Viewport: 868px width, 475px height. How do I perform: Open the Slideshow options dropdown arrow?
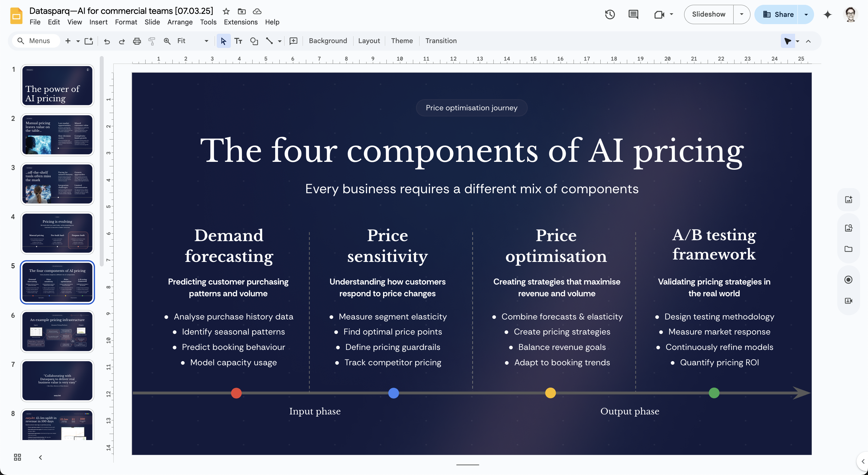coord(742,14)
